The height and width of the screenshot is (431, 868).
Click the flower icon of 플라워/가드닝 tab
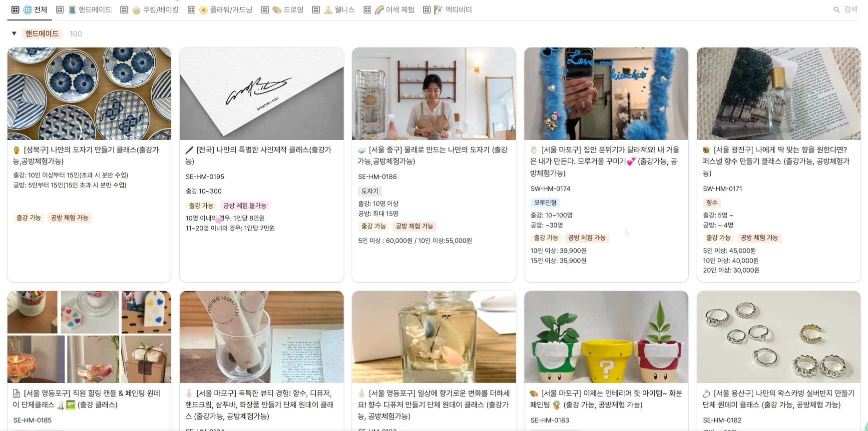click(203, 9)
